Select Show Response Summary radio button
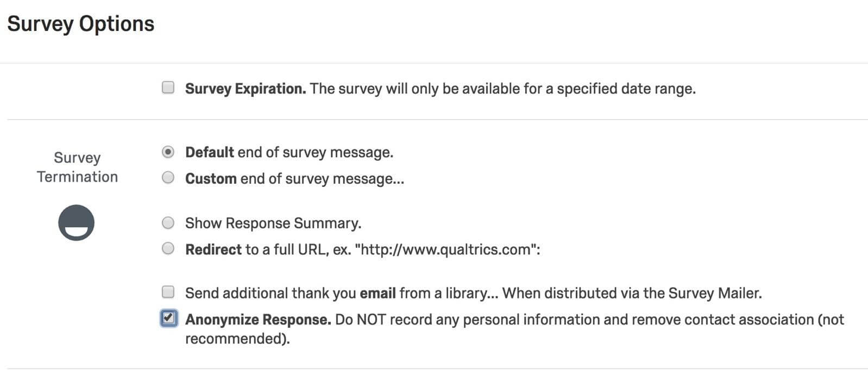 click(x=168, y=222)
